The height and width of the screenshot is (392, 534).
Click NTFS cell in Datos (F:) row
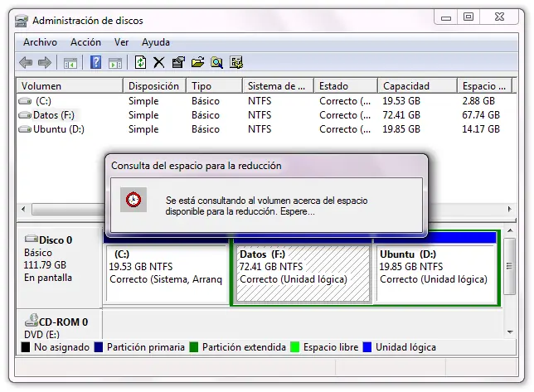pyautogui.click(x=260, y=115)
